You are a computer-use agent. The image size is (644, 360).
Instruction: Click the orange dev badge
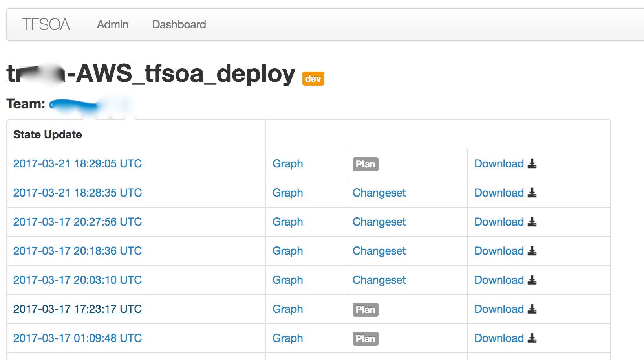[313, 79]
